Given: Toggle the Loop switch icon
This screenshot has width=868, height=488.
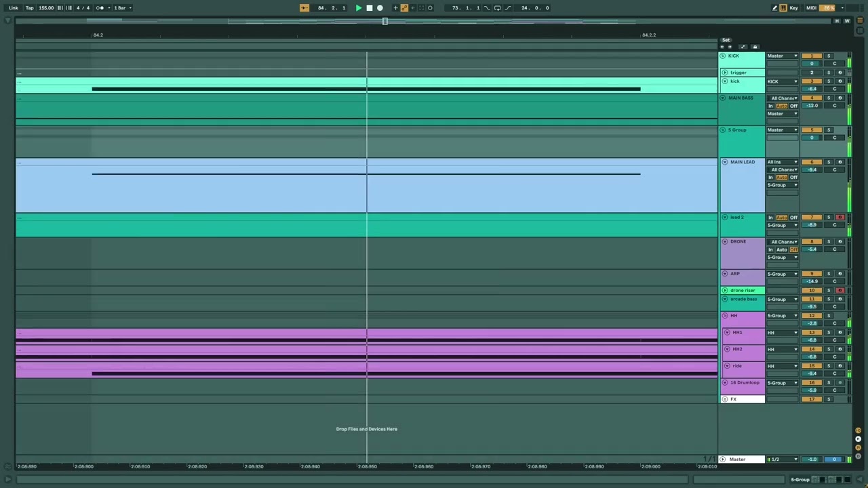Looking at the screenshot, I should tap(497, 8).
